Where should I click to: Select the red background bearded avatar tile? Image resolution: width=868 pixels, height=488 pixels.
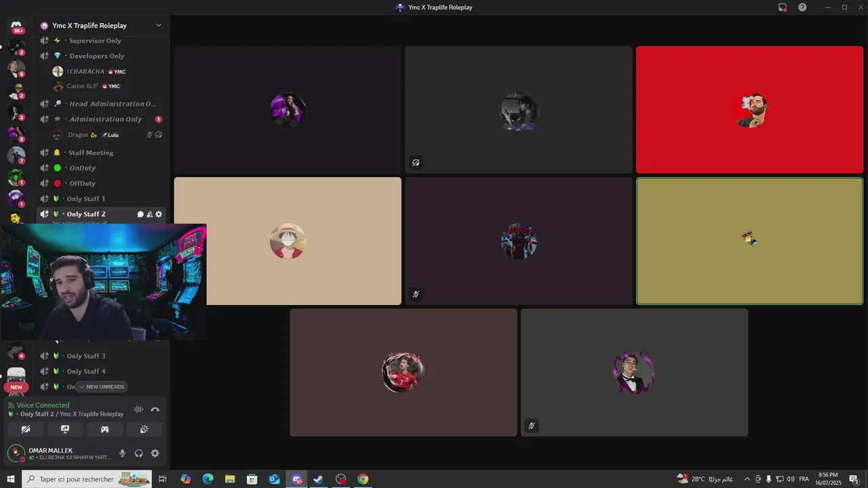pyautogui.click(x=749, y=110)
